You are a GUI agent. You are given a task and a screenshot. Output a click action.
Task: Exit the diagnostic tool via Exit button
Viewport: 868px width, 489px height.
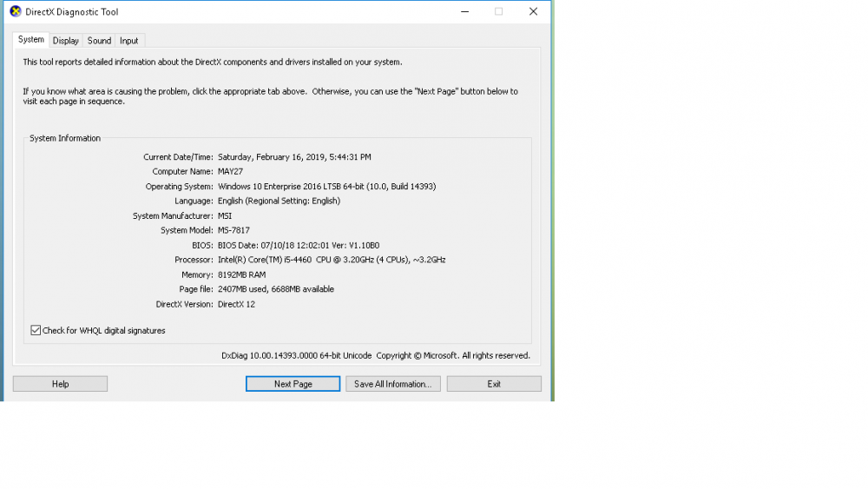[494, 384]
